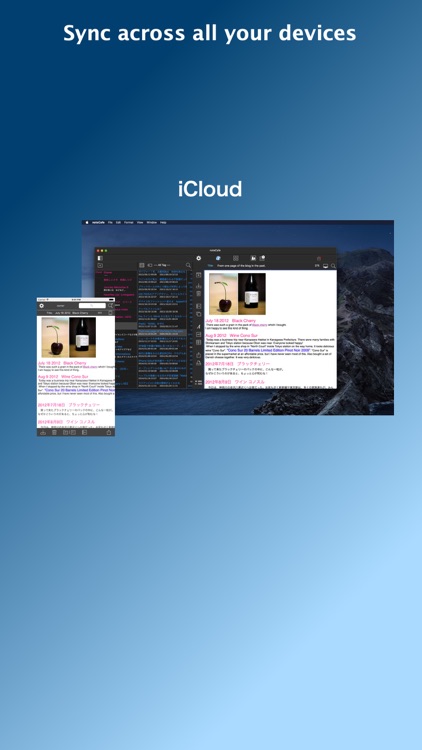This screenshot has height=750, width=422.
Task: Open the noteCafe menu in the menu bar
Action: [99, 222]
